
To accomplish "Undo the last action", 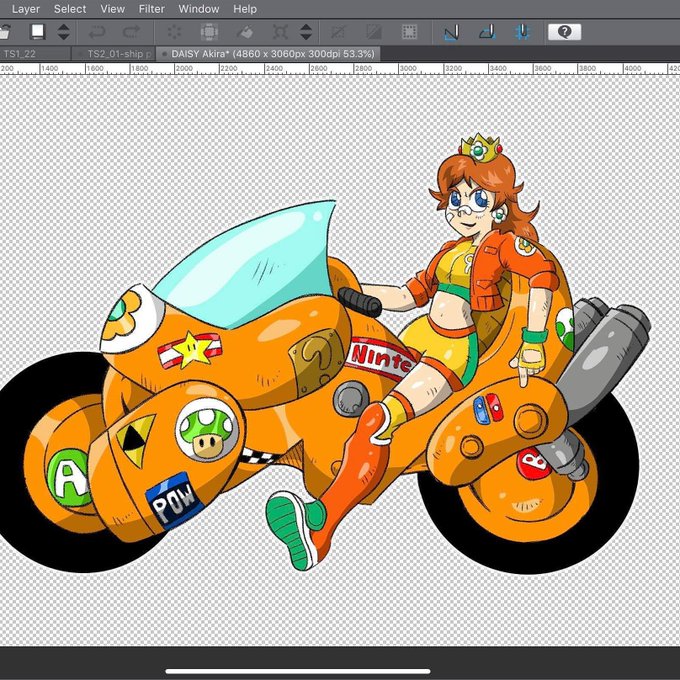I will point(97,32).
